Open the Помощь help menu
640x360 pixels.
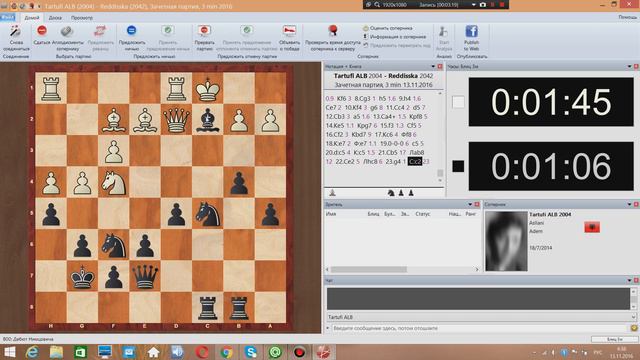[x=627, y=17]
